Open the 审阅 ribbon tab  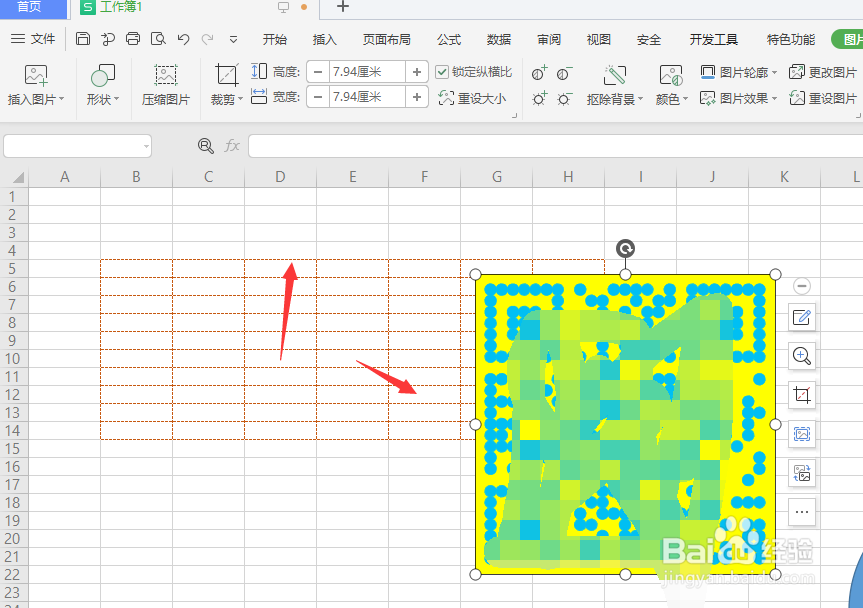549,39
